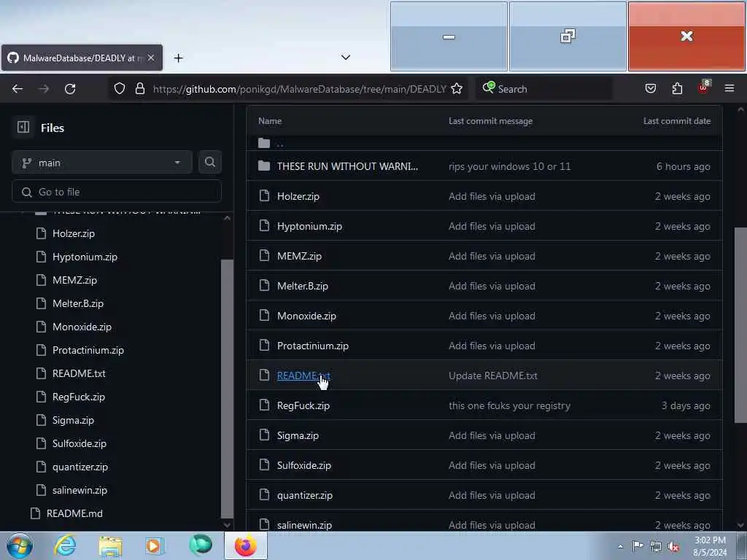Screen dimensions: 747x560
Task: Open Hyptonium.zip in the file tree
Action: [85, 257]
